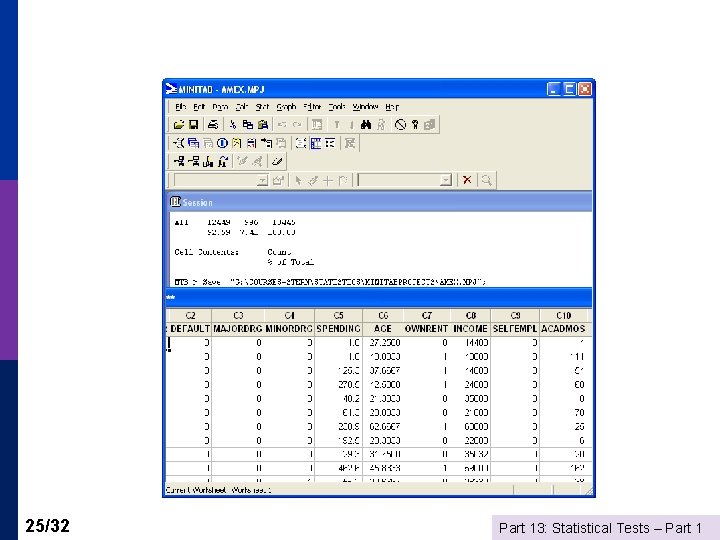720x540 pixels.
Task: Show project Info with the blue circle icon
Action: click(x=222, y=143)
